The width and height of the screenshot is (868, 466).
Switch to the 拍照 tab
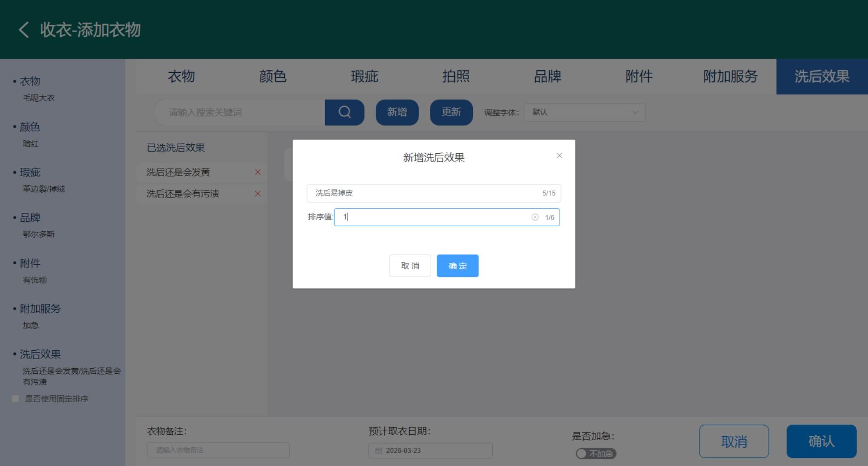tap(456, 76)
